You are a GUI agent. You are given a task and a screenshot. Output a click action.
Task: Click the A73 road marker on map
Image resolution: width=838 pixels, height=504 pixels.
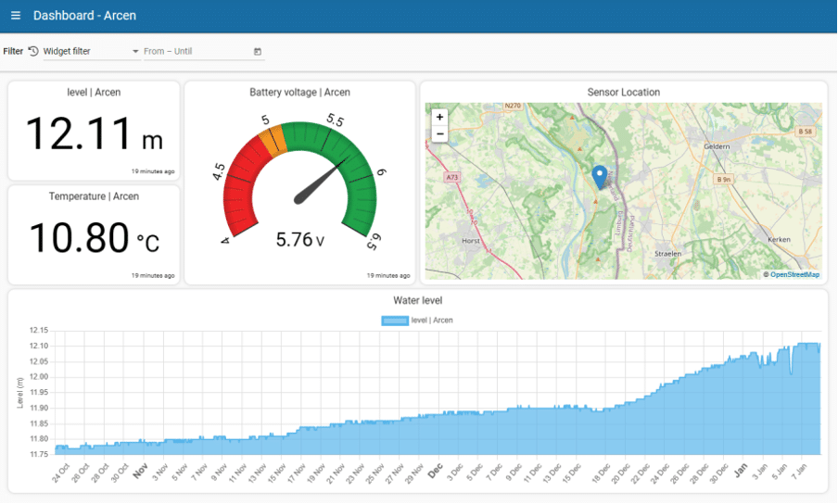452,177
